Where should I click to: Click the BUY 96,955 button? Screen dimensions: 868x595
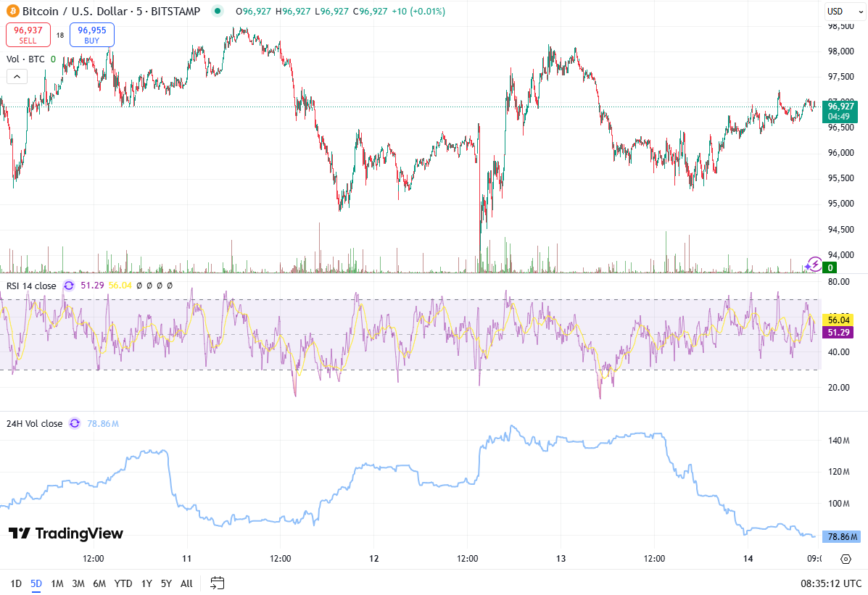91,35
